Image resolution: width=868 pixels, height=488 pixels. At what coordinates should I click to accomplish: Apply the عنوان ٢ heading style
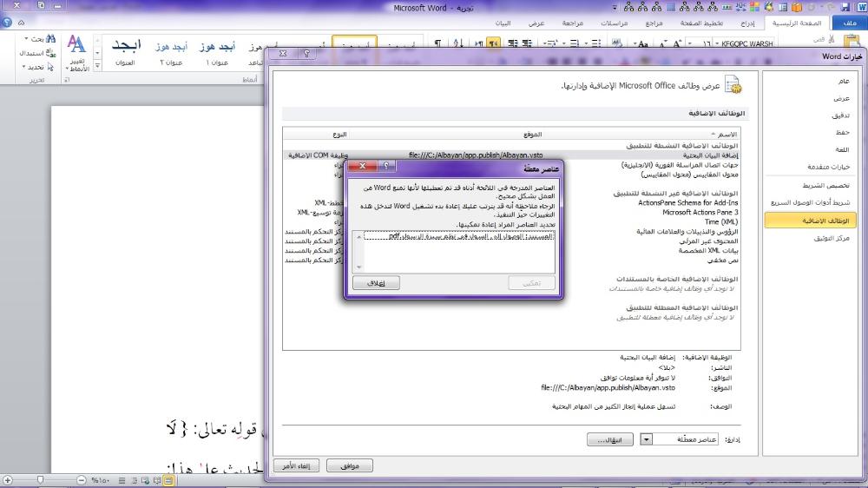172,52
